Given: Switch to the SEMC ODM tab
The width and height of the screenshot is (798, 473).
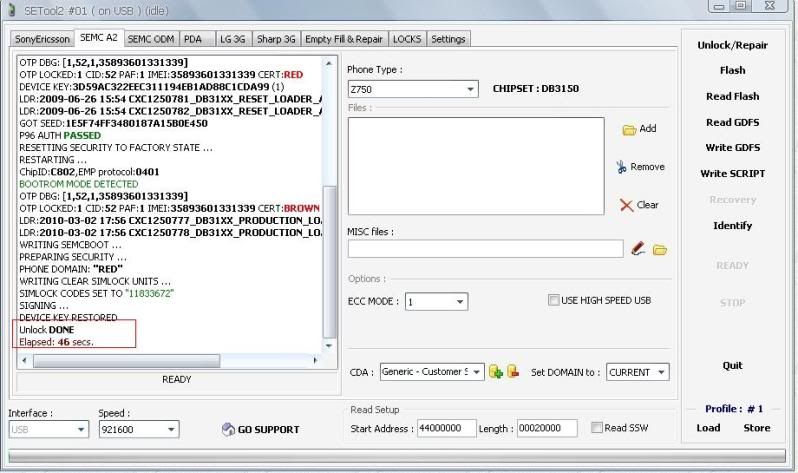Looking at the screenshot, I should [151, 39].
